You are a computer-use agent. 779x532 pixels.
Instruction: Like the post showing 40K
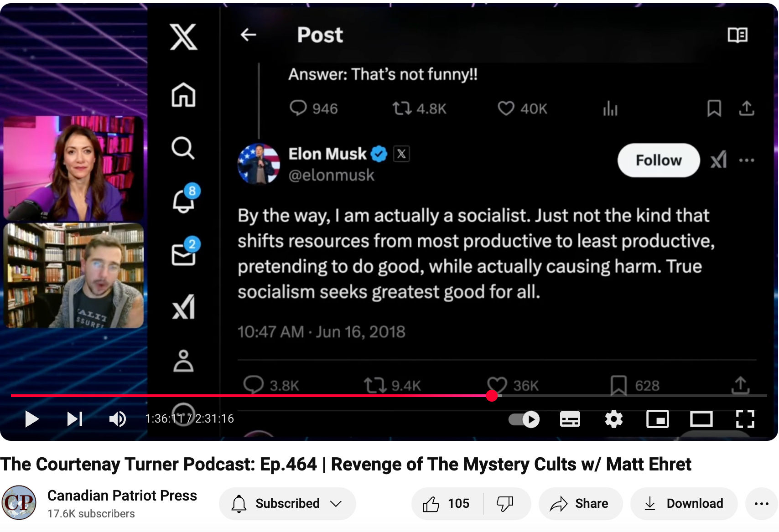[x=506, y=108]
